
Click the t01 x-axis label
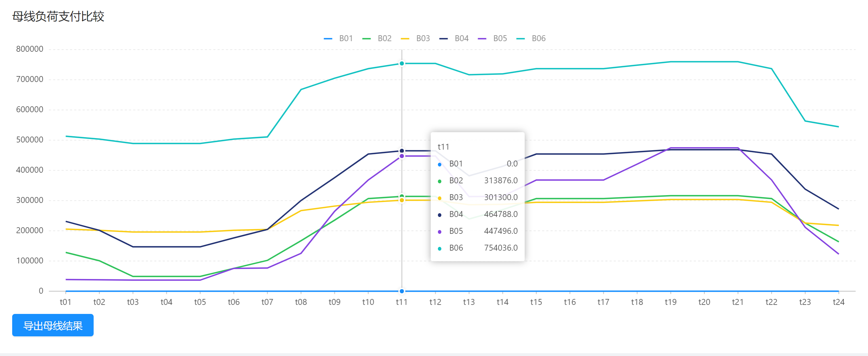65,302
